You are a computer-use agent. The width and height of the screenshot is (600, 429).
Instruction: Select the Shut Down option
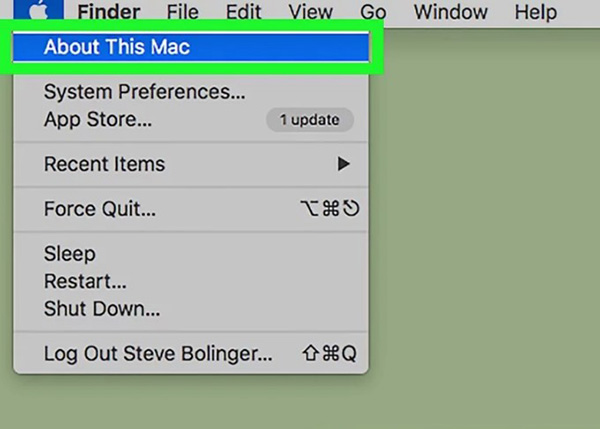102,309
